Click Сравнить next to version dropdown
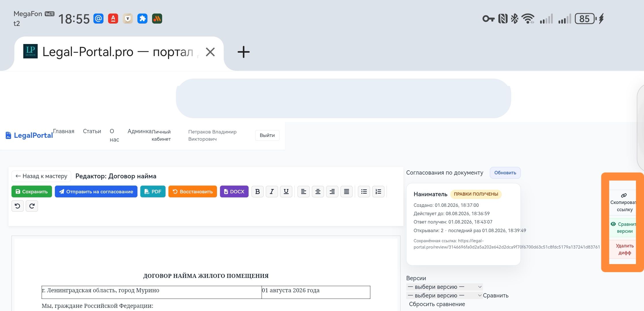 point(496,295)
